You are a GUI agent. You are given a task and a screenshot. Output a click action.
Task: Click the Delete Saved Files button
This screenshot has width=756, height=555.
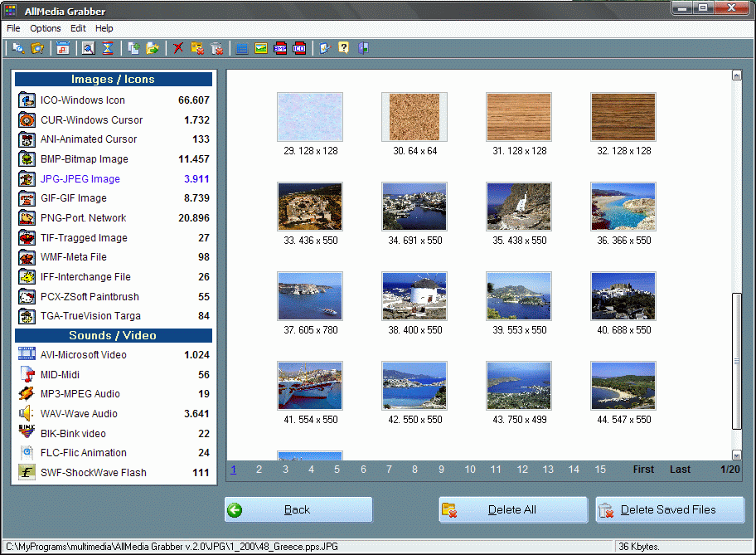[669, 510]
